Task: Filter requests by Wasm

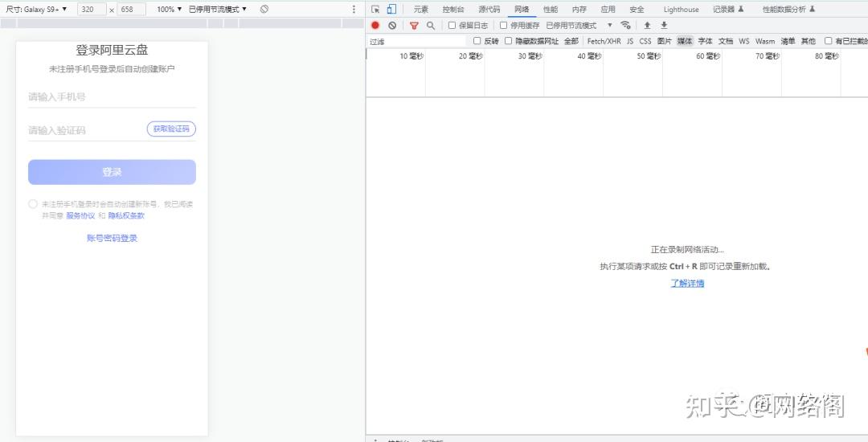Action: [x=765, y=41]
